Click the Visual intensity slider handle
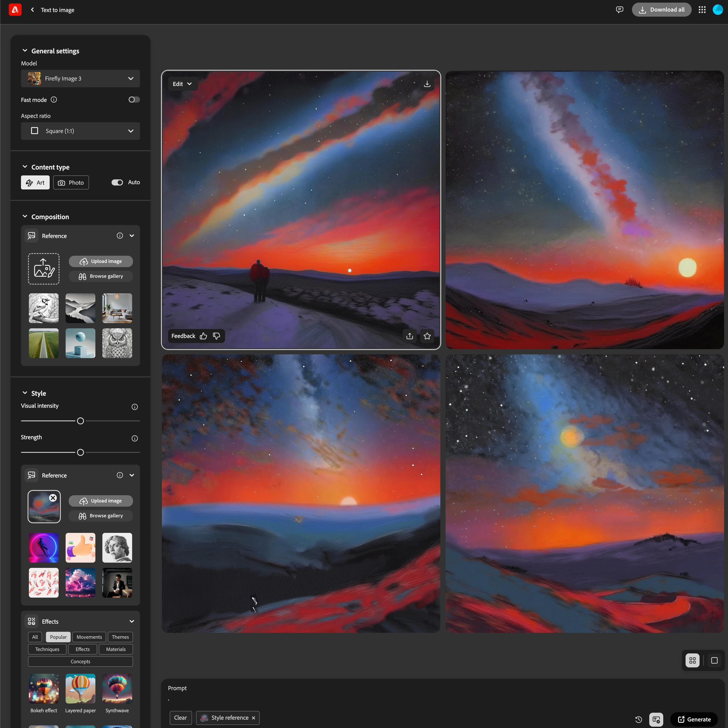 80,421
